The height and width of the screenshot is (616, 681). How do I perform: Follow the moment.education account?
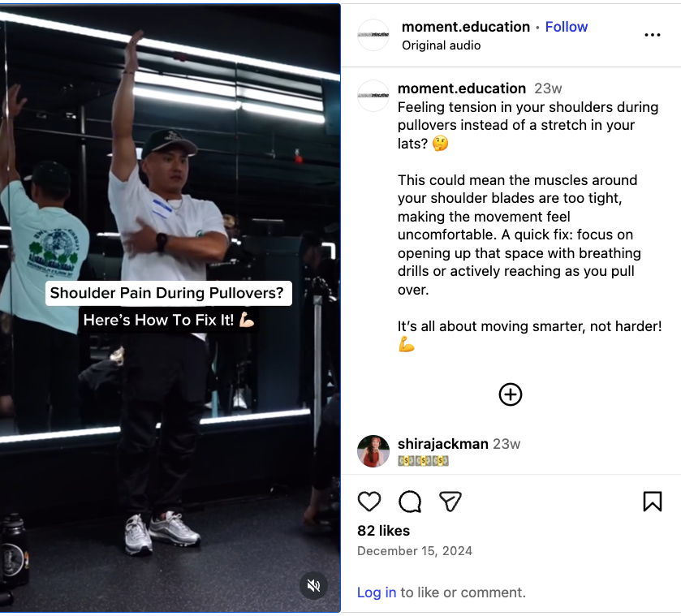pyautogui.click(x=567, y=27)
